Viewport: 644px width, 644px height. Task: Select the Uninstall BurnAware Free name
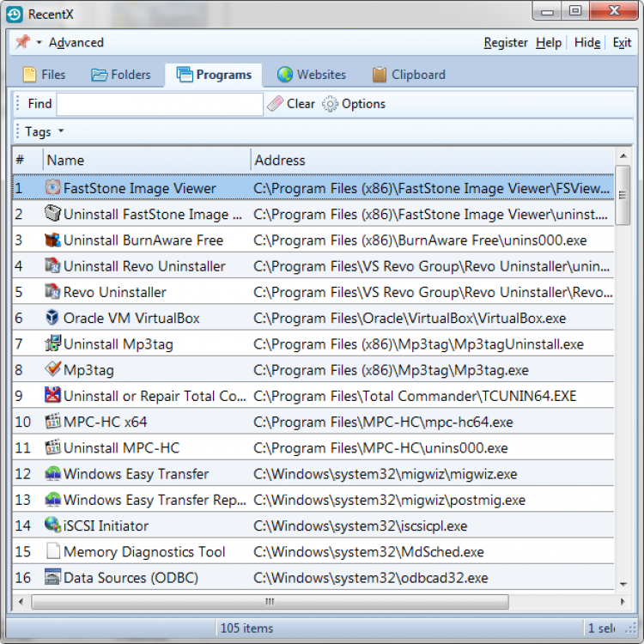point(143,240)
